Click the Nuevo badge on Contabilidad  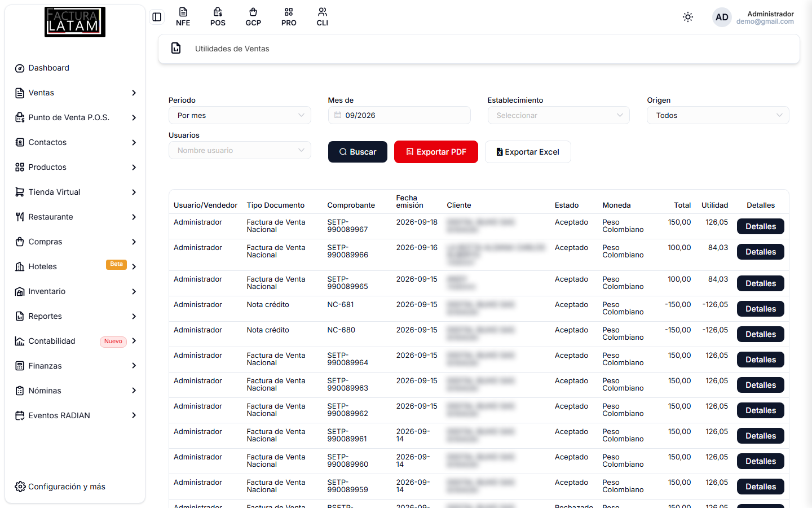[x=113, y=341]
